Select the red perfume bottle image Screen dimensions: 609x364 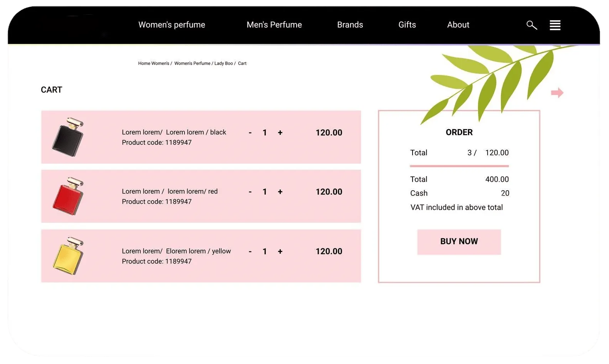pyautogui.click(x=68, y=196)
